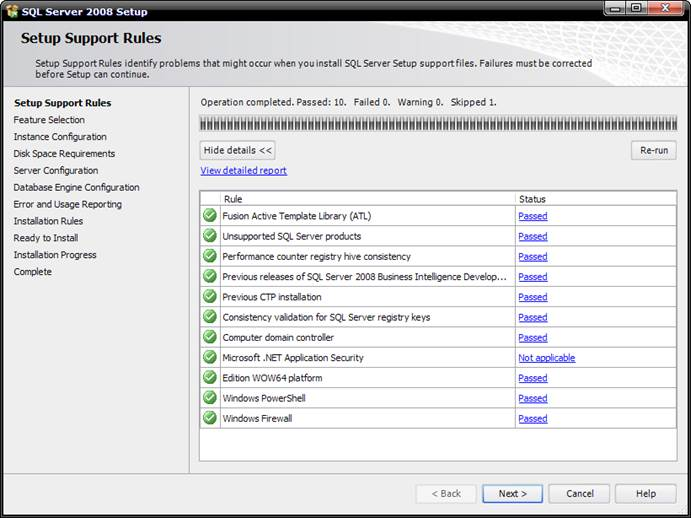Click 'Windows Firewall' rule text

pos(257,419)
